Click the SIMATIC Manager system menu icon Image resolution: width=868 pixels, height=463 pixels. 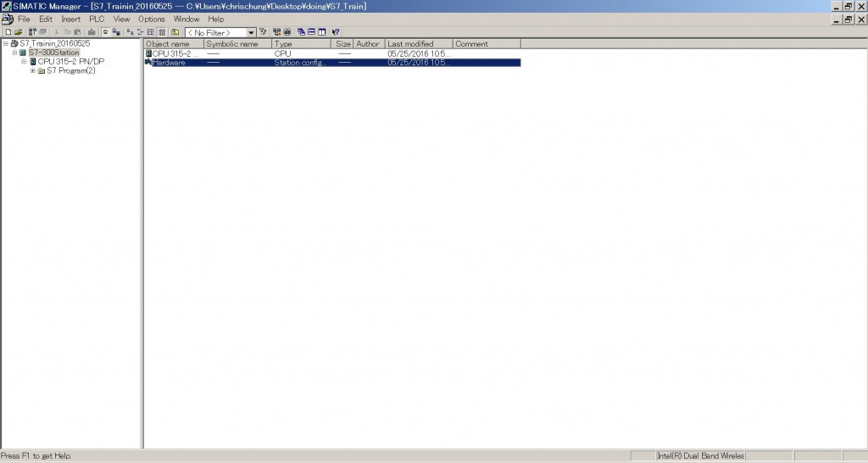(x=6, y=6)
